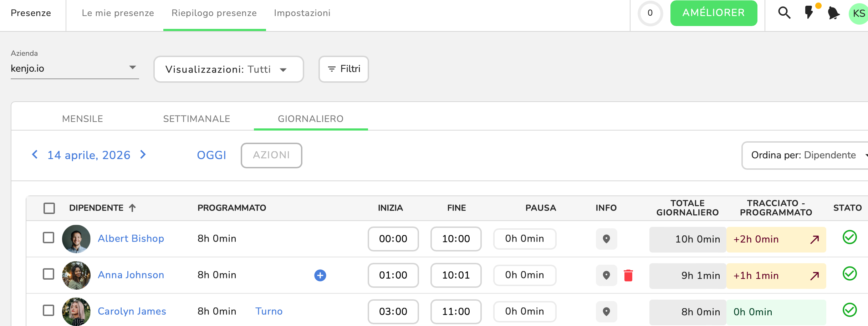Expand the Azienda kenjo.io dropdown
Viewport: 868px width, 326px height.
pyautogui.click(x=75, y=68)
